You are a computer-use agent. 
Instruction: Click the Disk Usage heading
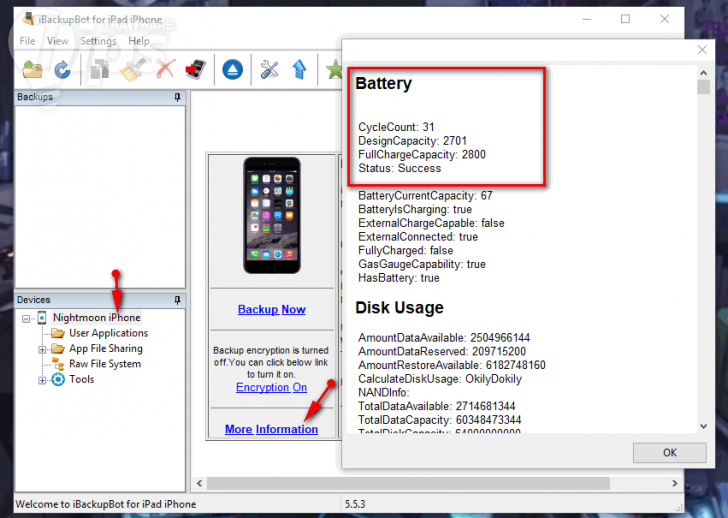click(399, 308)
